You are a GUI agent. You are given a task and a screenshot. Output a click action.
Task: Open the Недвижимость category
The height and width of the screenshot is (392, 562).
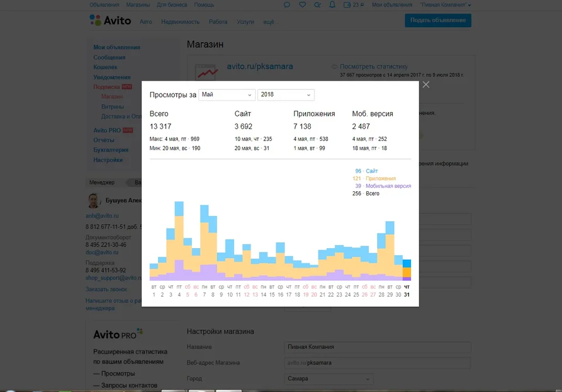(180, 22)
